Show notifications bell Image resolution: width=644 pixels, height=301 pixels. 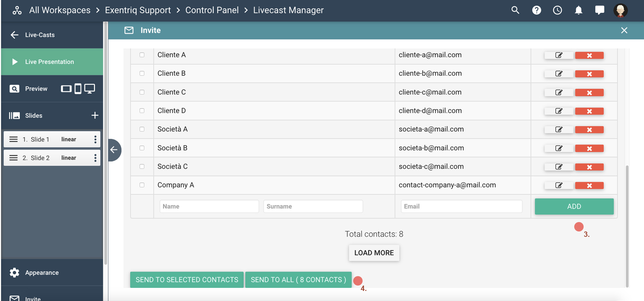[x=578, y=10]
